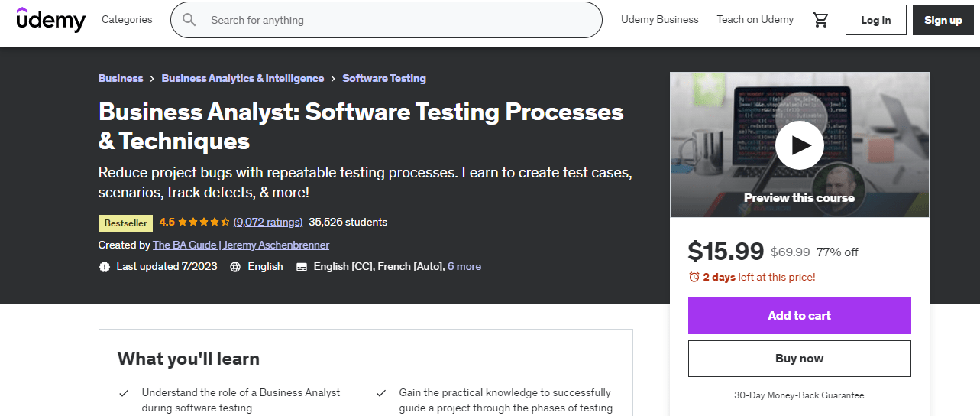
Task: Click 'English [CC], French [Auto]' text
Action: click(378, 267)
